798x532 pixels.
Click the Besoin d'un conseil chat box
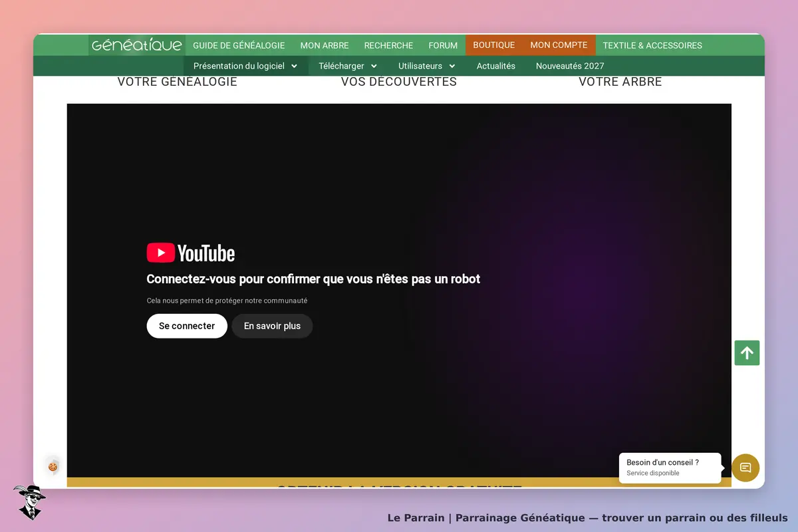670,467
